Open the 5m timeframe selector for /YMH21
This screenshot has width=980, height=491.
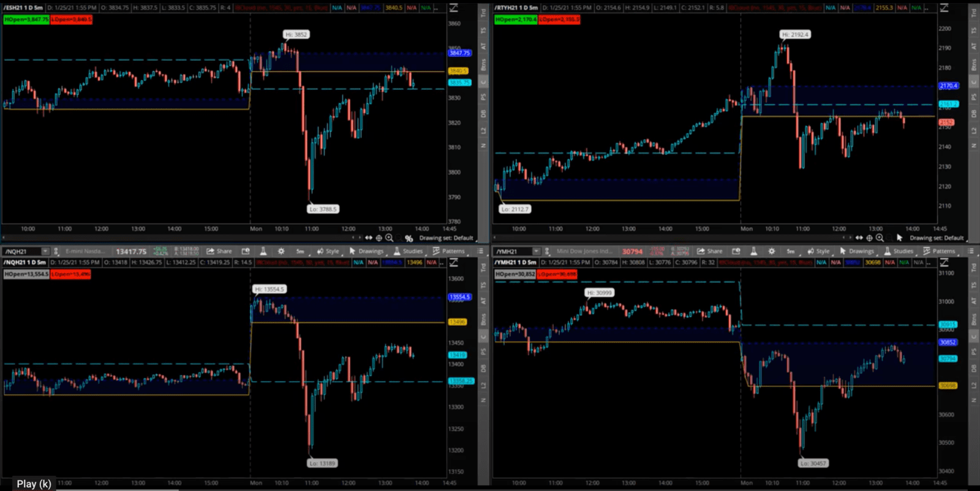(791, 251)
